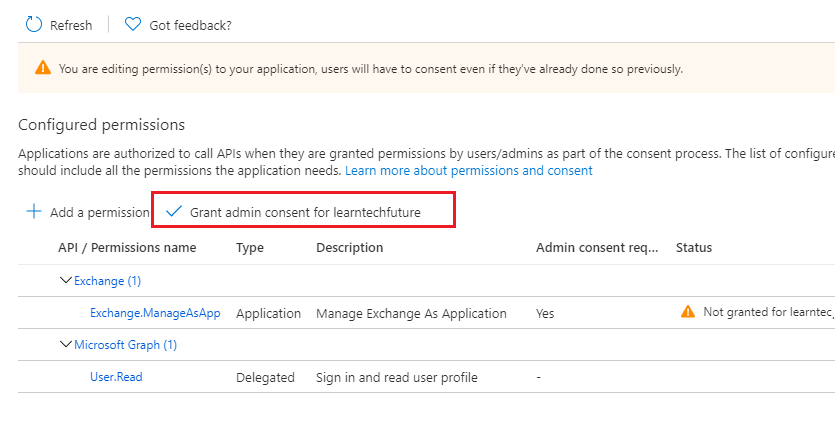Click the Refresh circular arrow icon

[34, 24]
